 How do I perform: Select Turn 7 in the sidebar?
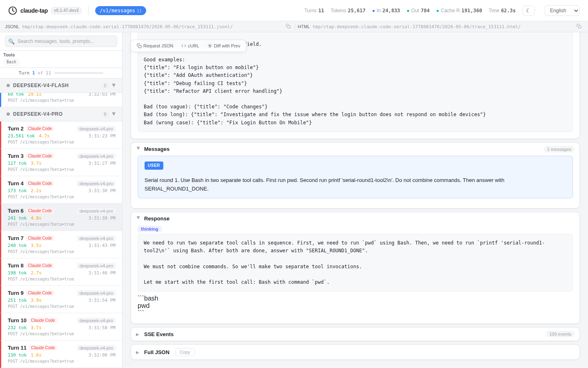coord(61,245)
